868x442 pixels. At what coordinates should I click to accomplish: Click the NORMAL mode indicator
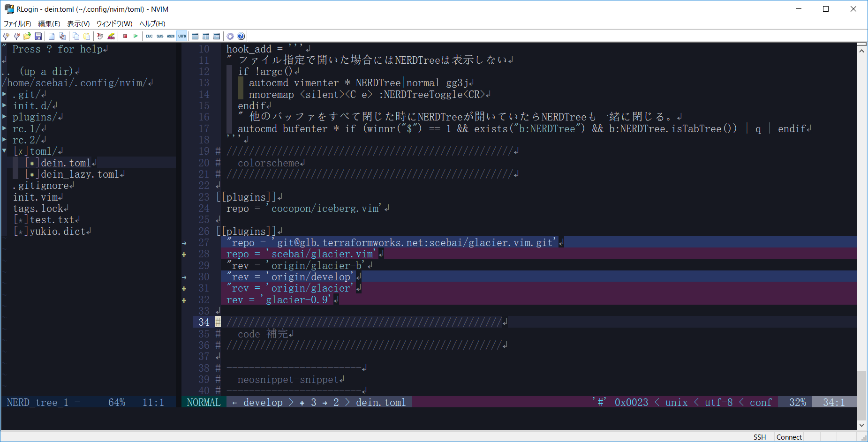204,402
